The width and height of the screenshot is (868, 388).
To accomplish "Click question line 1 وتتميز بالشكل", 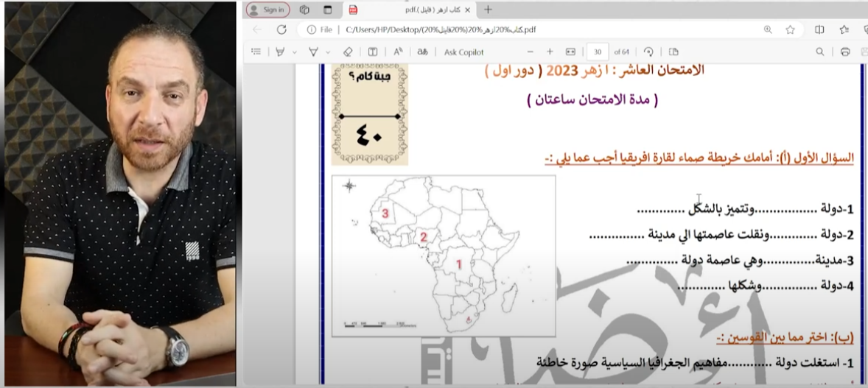I will 745,209.
